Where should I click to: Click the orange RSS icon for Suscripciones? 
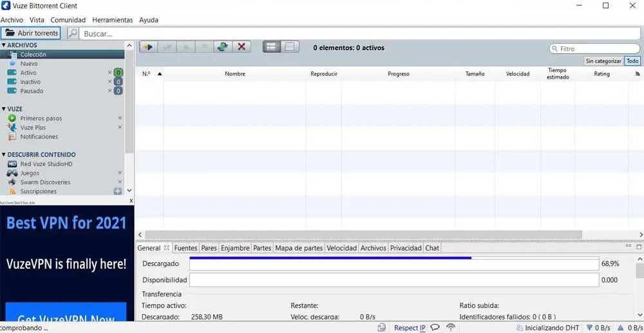[x=12, y=191]
